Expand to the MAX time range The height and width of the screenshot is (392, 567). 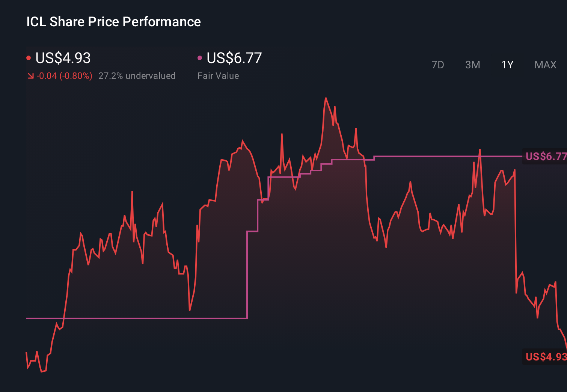pyautogui.click(x=545, y=65)
